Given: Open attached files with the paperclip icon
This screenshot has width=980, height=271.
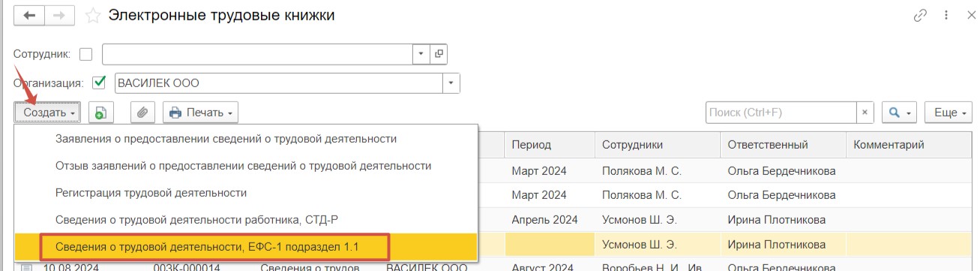Looking at the screenshot, I should coord(142,113).
